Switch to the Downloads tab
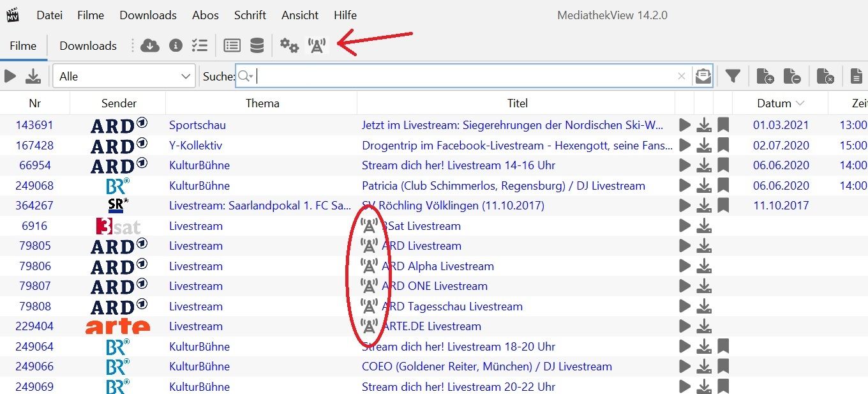868x394 pixels. [88, 46]
